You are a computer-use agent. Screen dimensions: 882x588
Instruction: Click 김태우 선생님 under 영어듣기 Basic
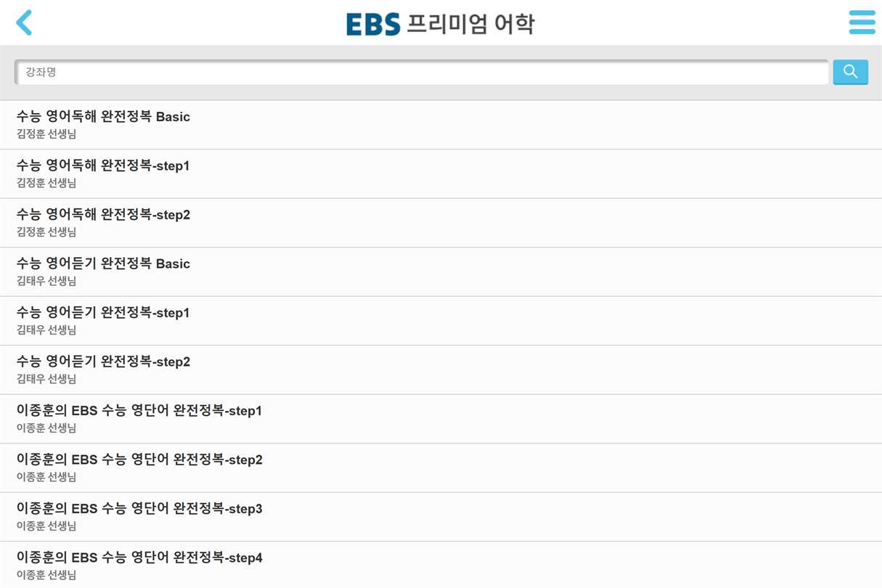tap(46, 281)
